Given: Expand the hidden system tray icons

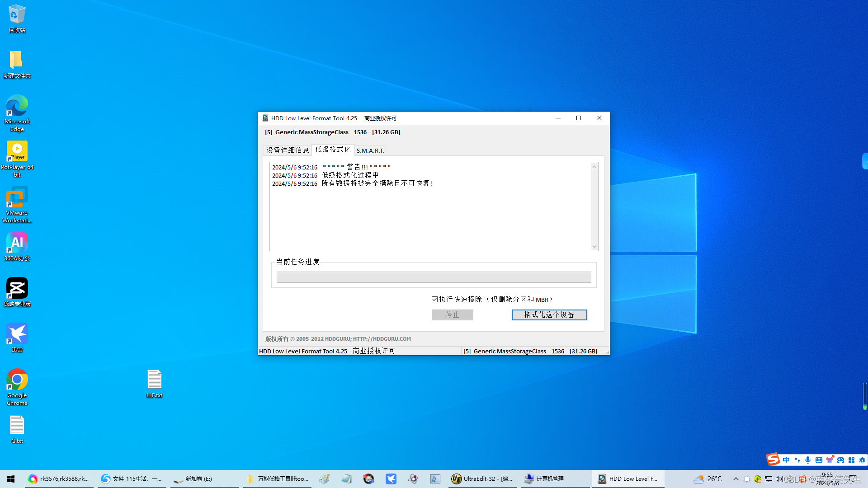Looking at the screenshot, I should [736, 479].
